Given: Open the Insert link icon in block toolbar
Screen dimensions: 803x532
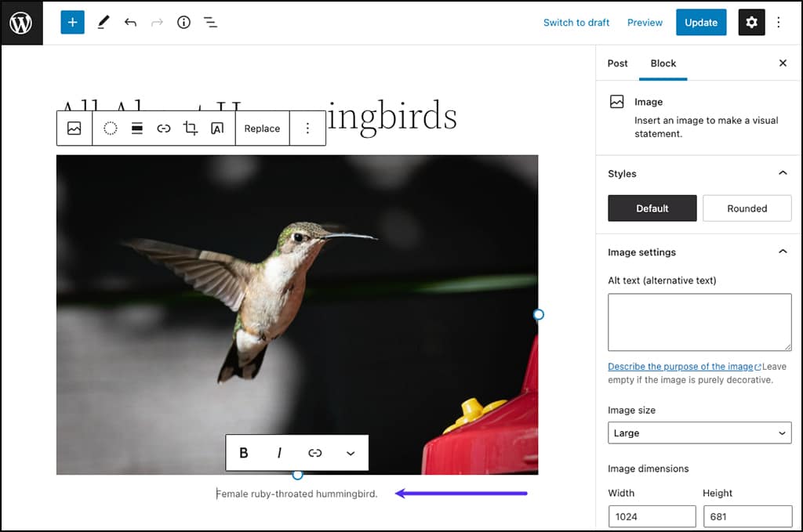Looking at the screenshot, I should [x=164, y=128].
